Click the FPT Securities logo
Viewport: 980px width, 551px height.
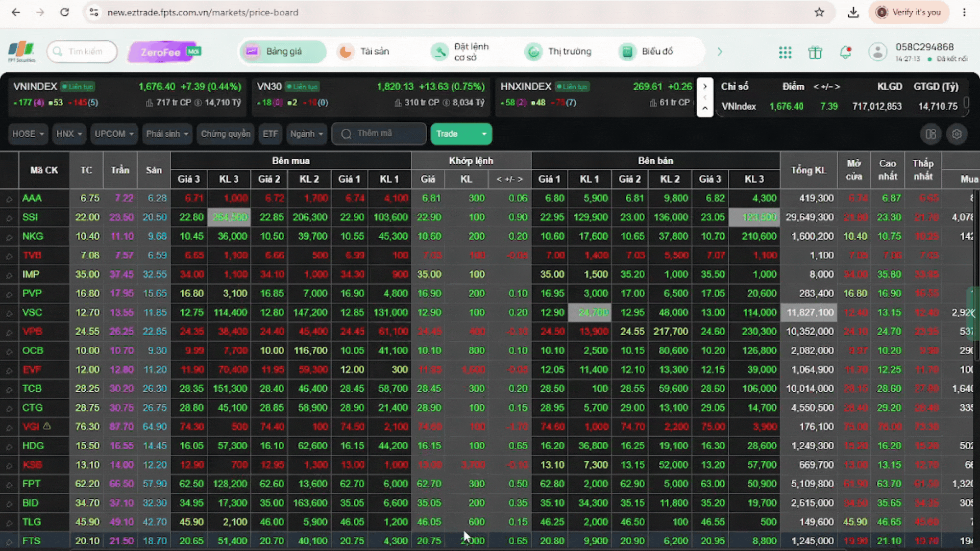coord(21,52)
